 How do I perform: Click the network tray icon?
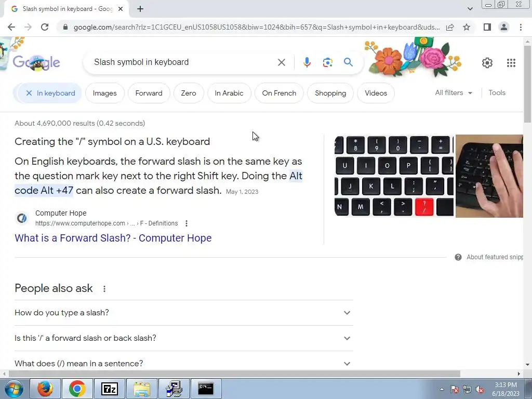467,389
